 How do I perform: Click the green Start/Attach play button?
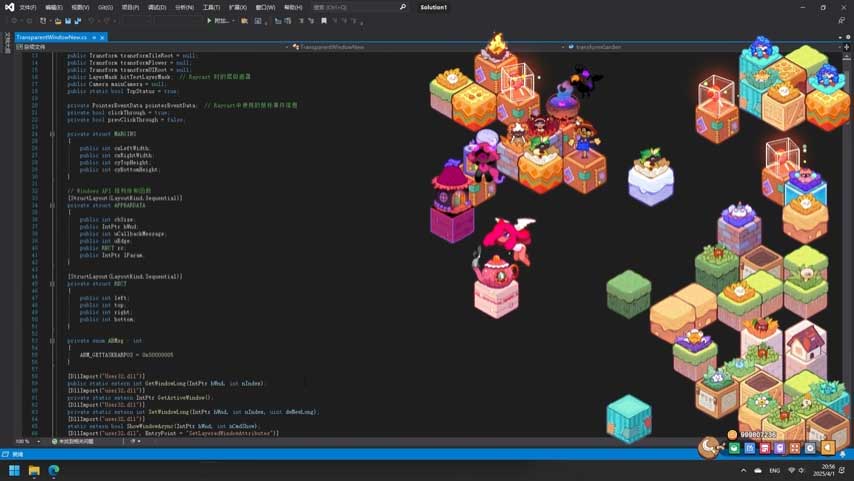[x=209, y=21]
